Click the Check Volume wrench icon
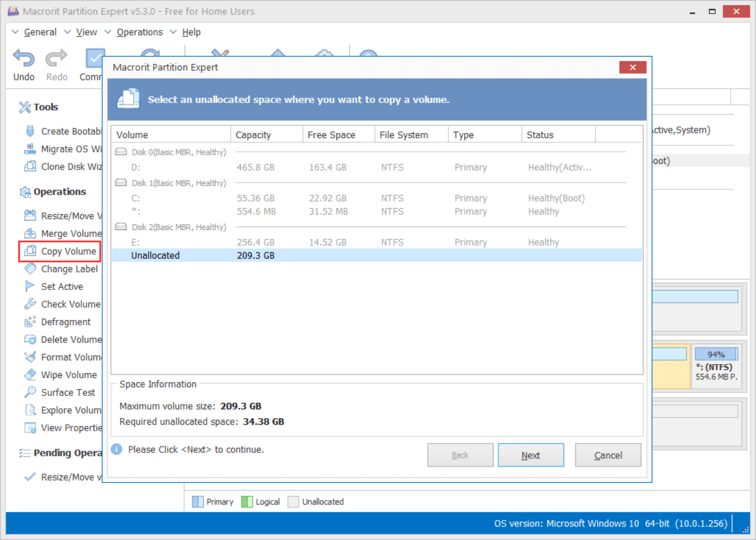This screenshot has width=756, height=540. [x=31, y=304]
